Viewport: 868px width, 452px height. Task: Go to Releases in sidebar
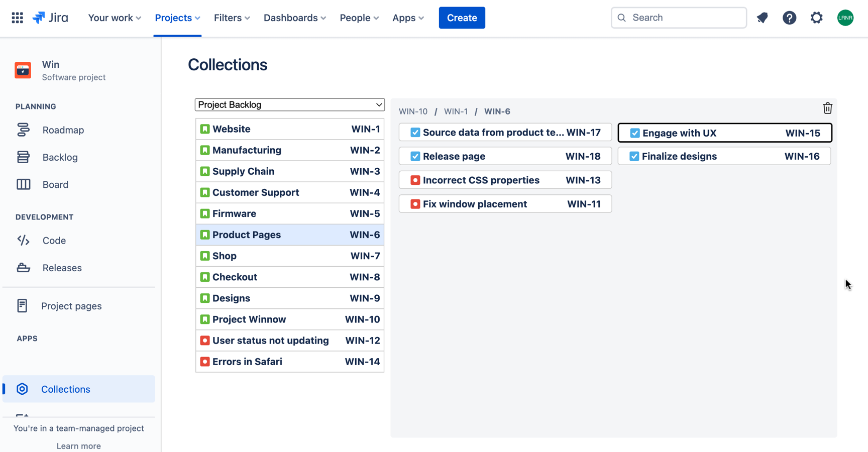(62, 268)
